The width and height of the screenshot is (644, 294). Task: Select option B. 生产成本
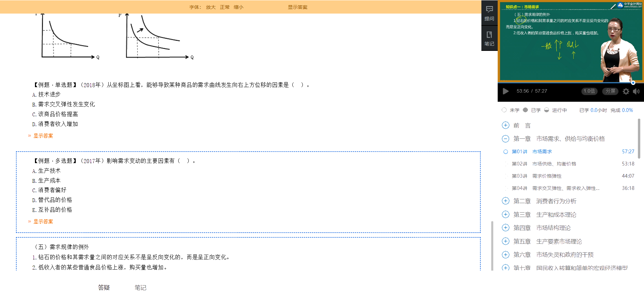point(47,180)
